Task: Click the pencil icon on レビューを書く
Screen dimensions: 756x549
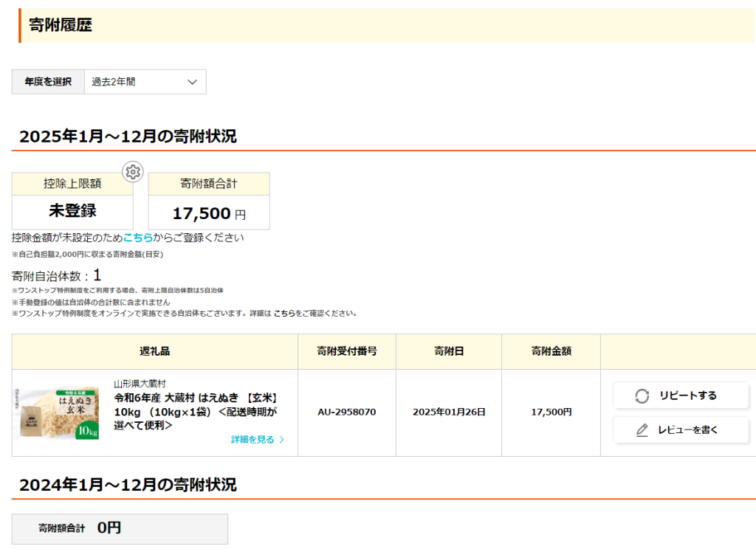Action: (640, 429)
